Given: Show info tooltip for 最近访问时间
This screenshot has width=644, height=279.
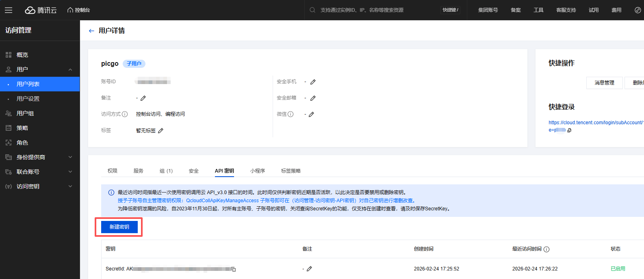Looking at the screenshot, I should click(x=546, y=249).
